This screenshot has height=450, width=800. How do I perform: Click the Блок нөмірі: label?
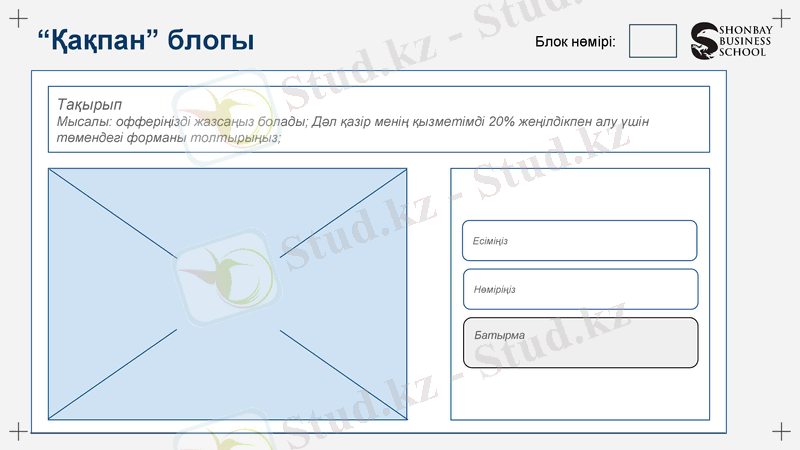pyautogui.click(x=575, y=42)
